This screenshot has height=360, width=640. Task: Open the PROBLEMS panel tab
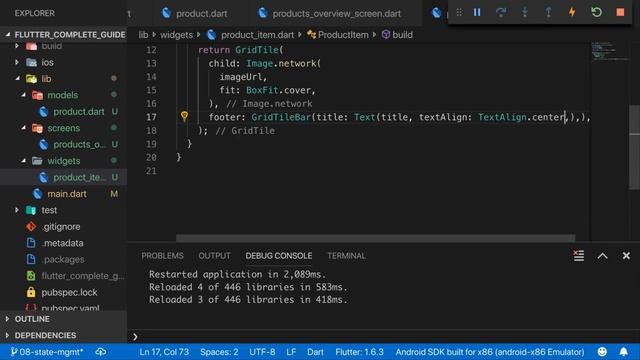pos(162,256)
